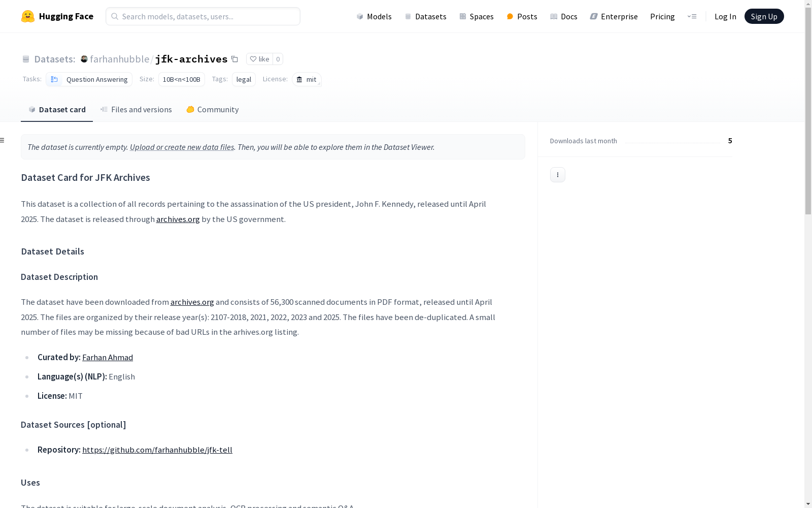This screenshot has width=812, height=508.
Task: Go to Spaces
Action: [477, 16]
